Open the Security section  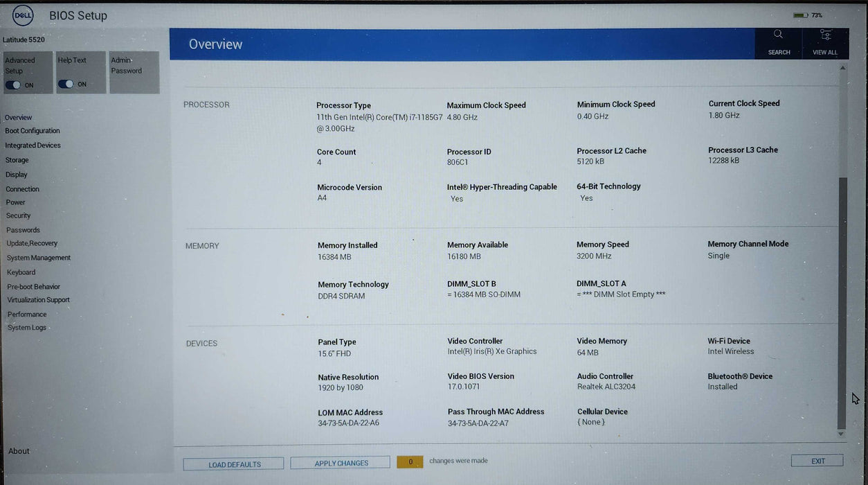tap(19, 215)
